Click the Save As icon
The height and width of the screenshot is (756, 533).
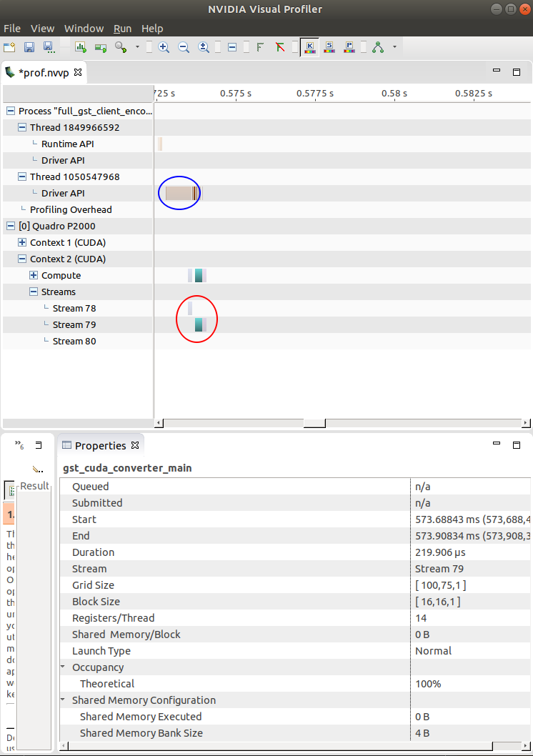(x=48, y=47)
